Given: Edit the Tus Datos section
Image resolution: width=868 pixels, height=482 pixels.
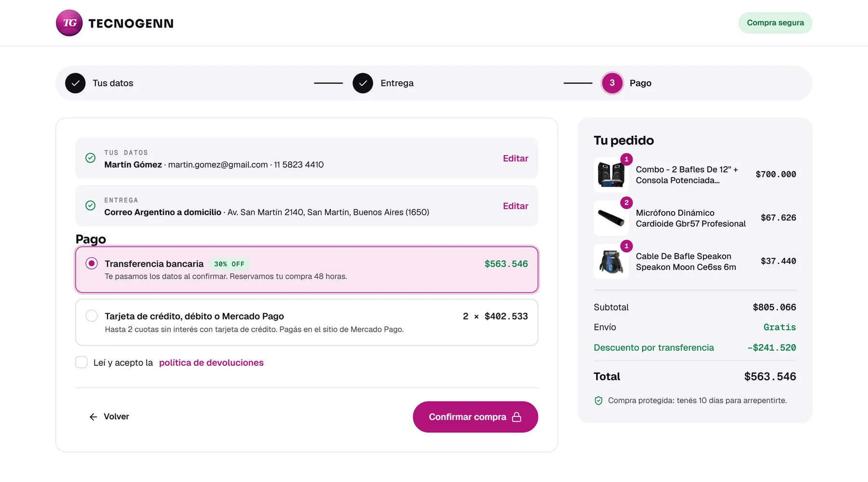Looking at the screenshot, I should [x=515, y=158].
